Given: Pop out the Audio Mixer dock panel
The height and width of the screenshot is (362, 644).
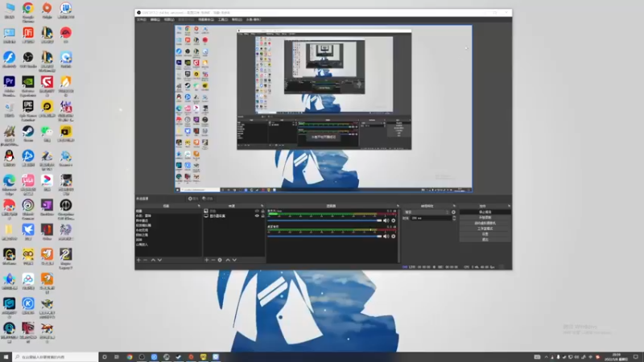Looking at the screenshot, I should (x=398, y=206).
